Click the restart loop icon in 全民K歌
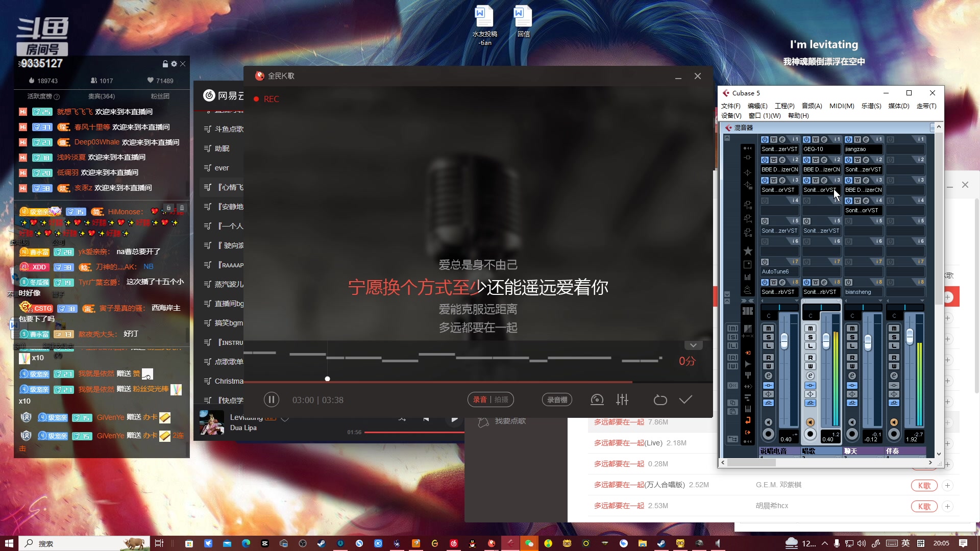Viewport: 980px width, 551px height. [660, 400]
